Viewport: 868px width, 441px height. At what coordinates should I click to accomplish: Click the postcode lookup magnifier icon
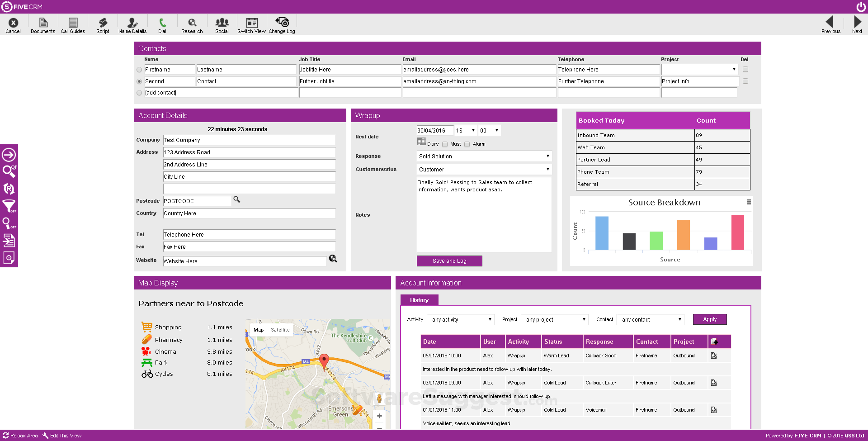(236, 199)
